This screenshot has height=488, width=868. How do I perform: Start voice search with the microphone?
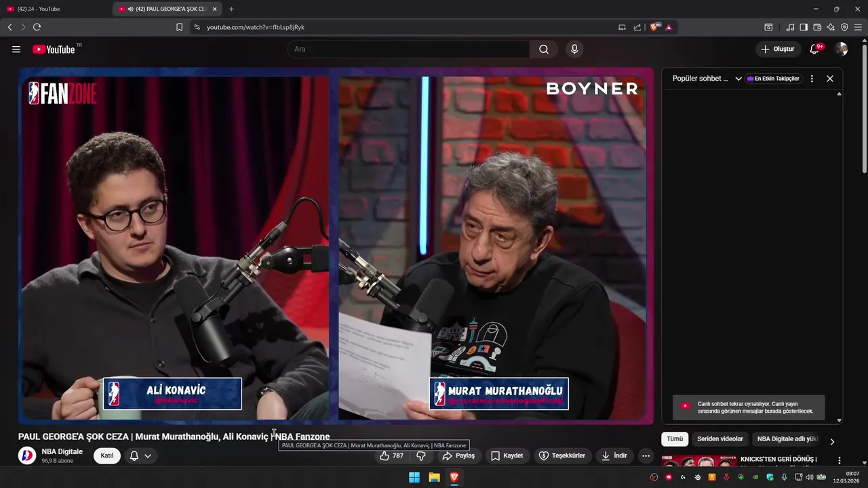574,49
